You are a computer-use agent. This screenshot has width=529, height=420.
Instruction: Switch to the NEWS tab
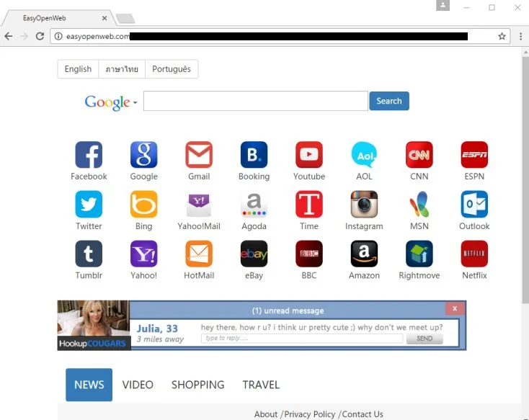pos(89,385)
